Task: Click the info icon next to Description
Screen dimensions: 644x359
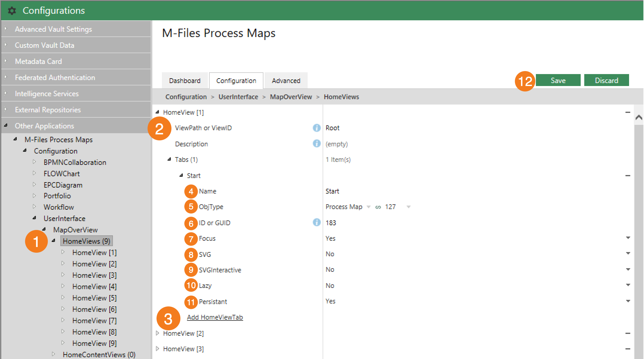Action: click(316, 144)
